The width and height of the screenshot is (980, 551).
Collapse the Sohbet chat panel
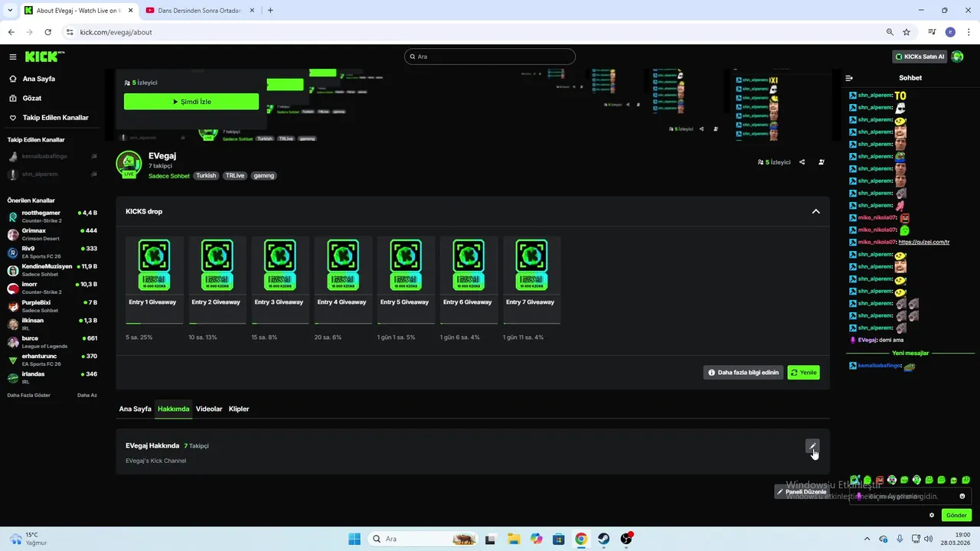pyautogui.click(x=849, y=78)
